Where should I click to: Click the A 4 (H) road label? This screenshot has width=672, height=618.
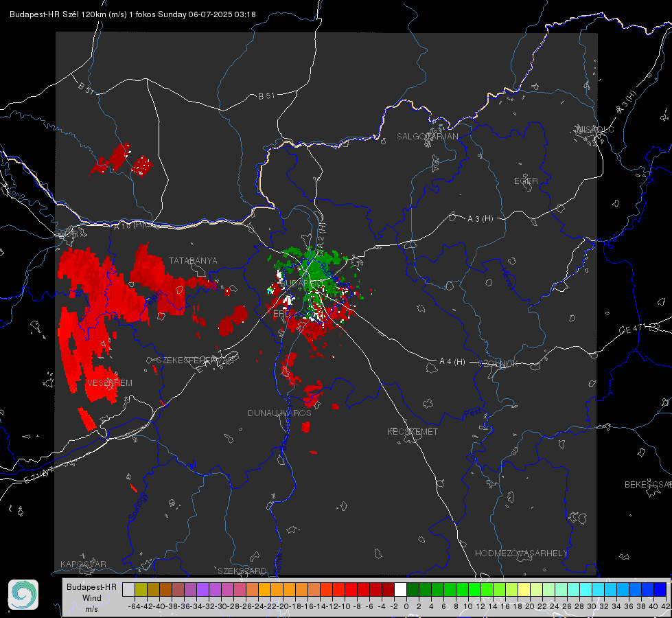click(x=452, y=362)
